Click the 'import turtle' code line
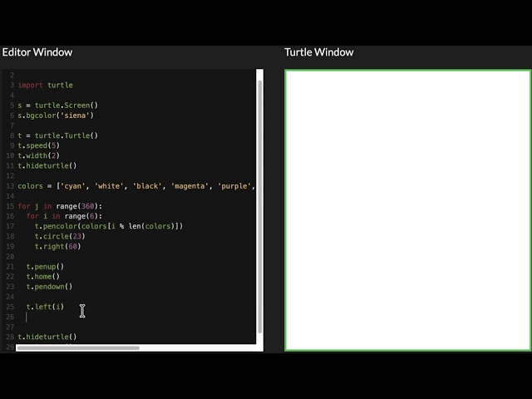 tap(45, 85)
